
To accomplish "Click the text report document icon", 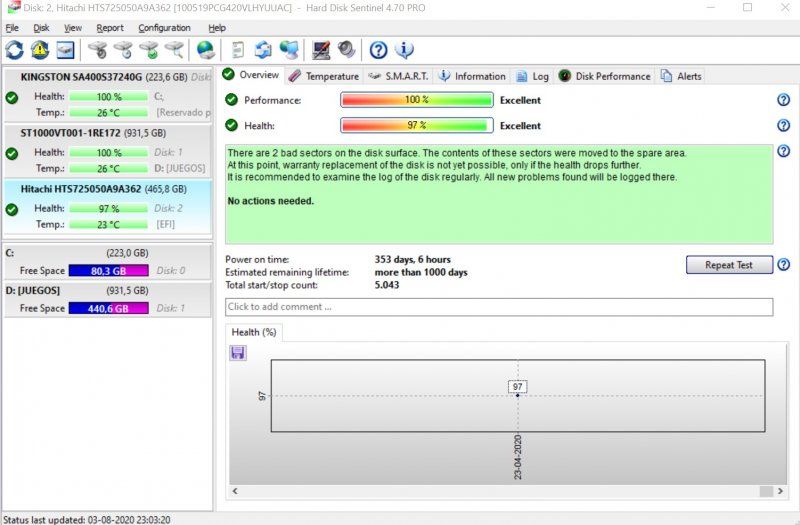I will click(x=238, y=50).
